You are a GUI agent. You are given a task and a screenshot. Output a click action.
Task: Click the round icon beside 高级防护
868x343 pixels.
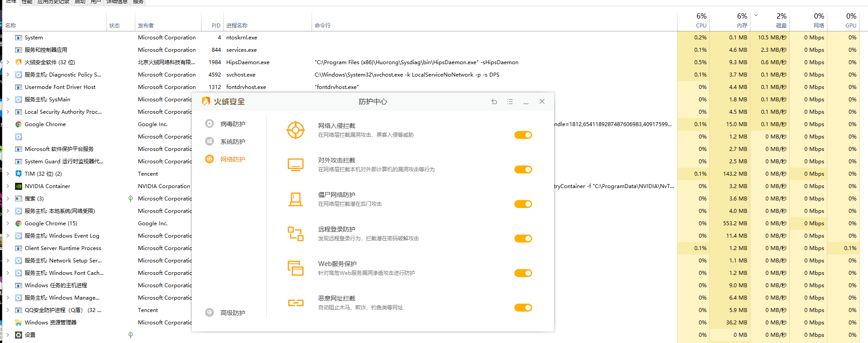click(x=209, y=312)
